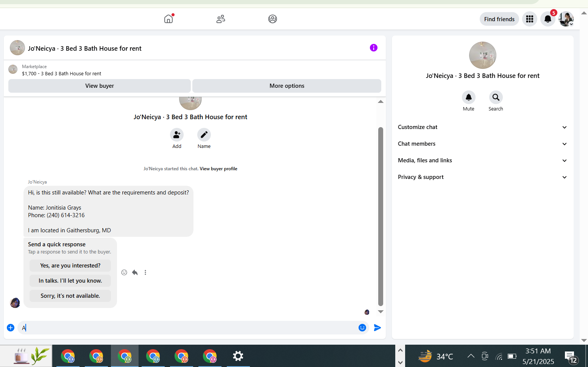The image size is (588, 367).
Task: Open the emoji picker in the message box
Action: 362,328
